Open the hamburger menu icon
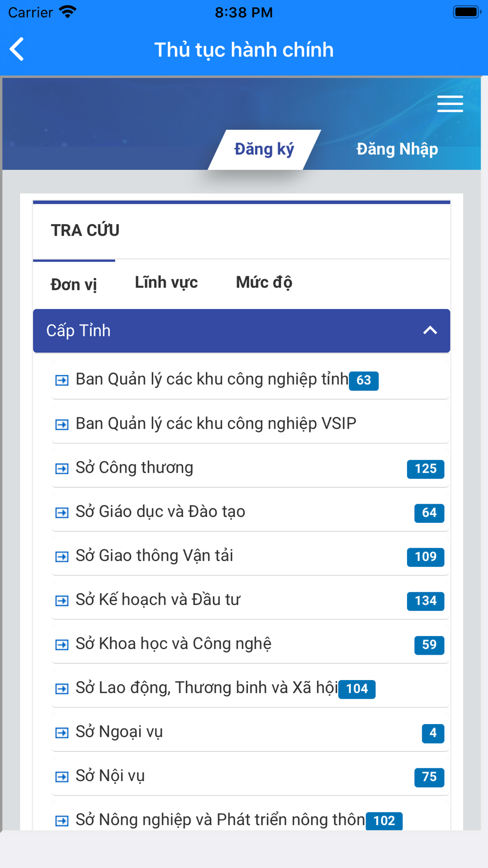The height and width of the screenshot is (868, 488). 450,104
